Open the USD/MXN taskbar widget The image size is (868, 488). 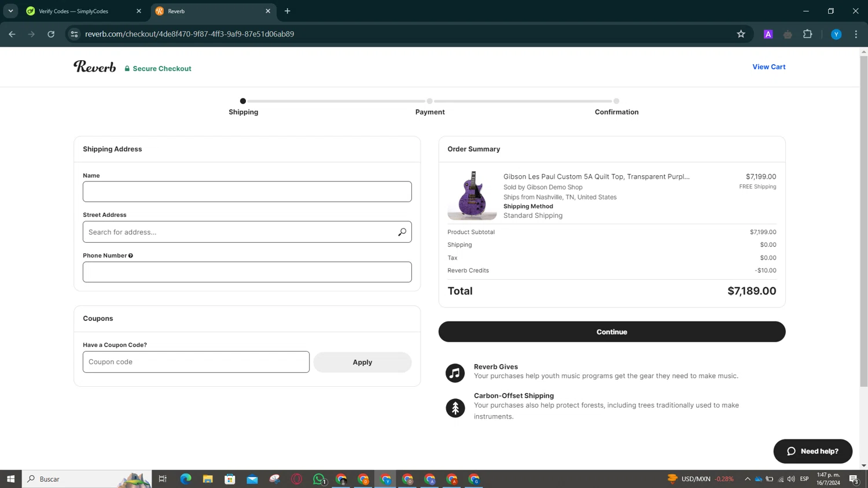(x=700, y=479)
